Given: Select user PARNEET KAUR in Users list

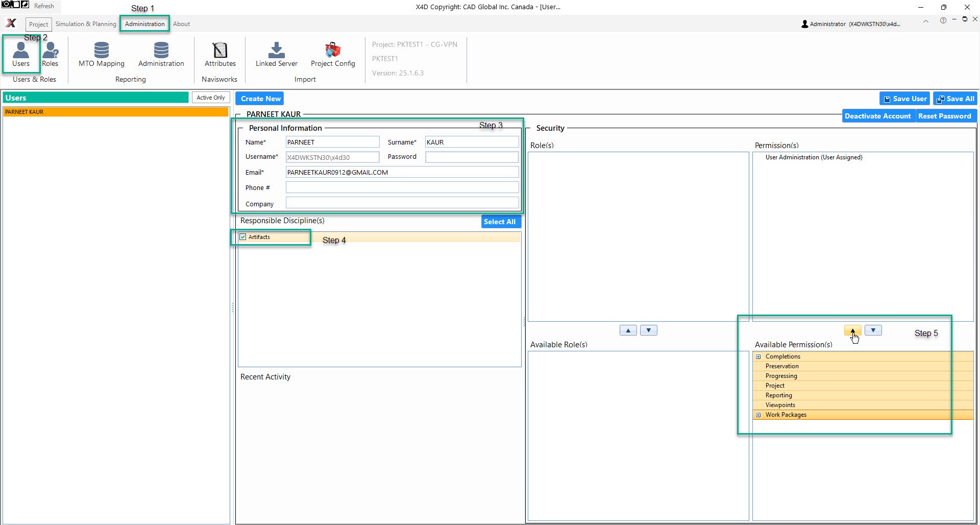Looking at the screenshot, I should tap(116, 112).
